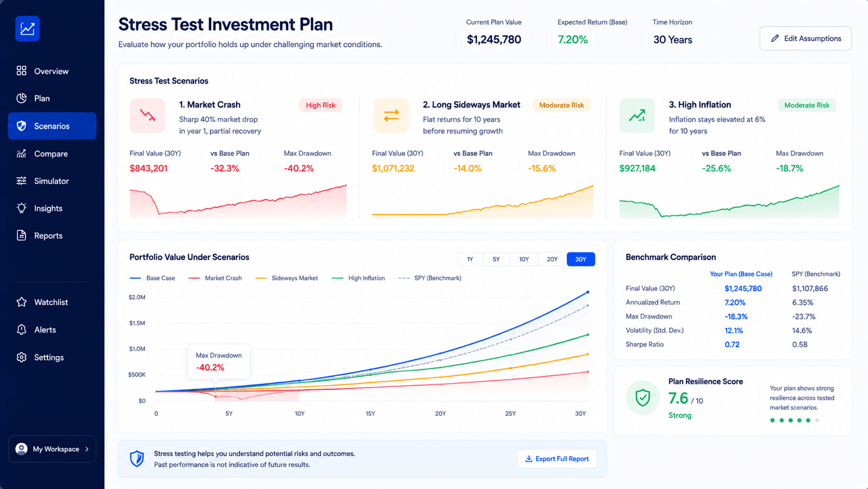
Task: Click the green Moderate Risk badge
Action: (x=807, y=105)
